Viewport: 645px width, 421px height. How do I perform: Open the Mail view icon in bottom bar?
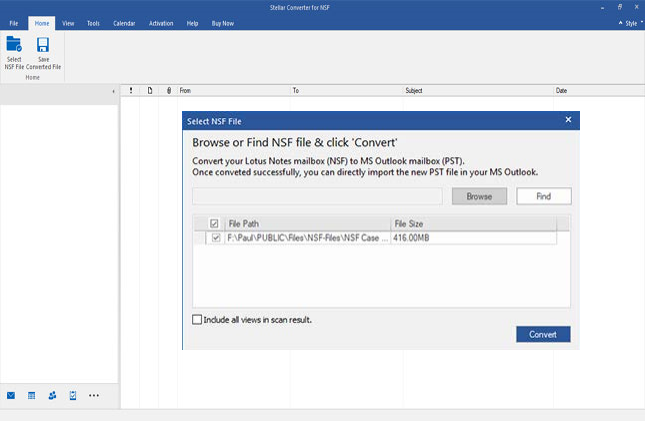pos(11,395)
